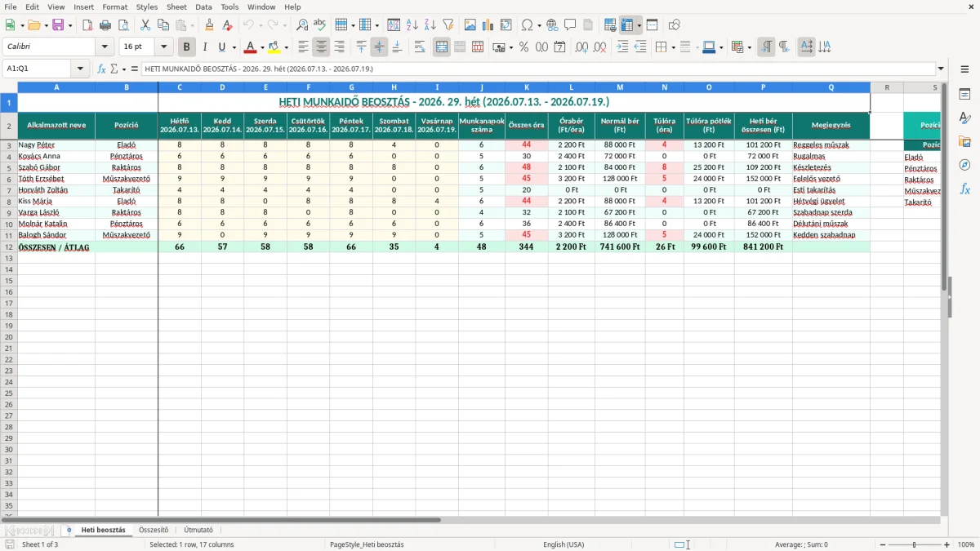Click zoom in plus button
Screen dimensions: 980x551
pos(947,544)
